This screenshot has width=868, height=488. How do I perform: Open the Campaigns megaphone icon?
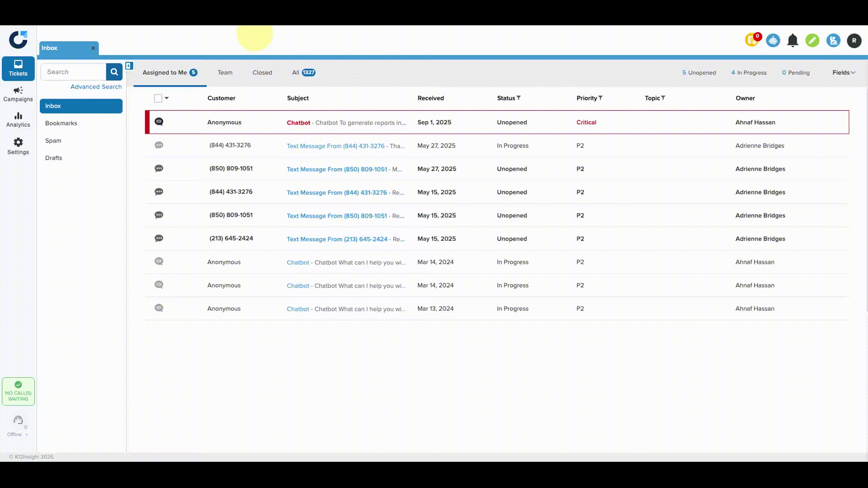coord(18,90)
